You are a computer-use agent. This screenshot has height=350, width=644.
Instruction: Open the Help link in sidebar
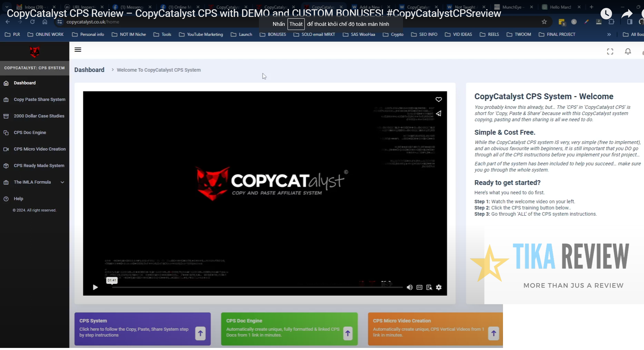pos(18,198)
